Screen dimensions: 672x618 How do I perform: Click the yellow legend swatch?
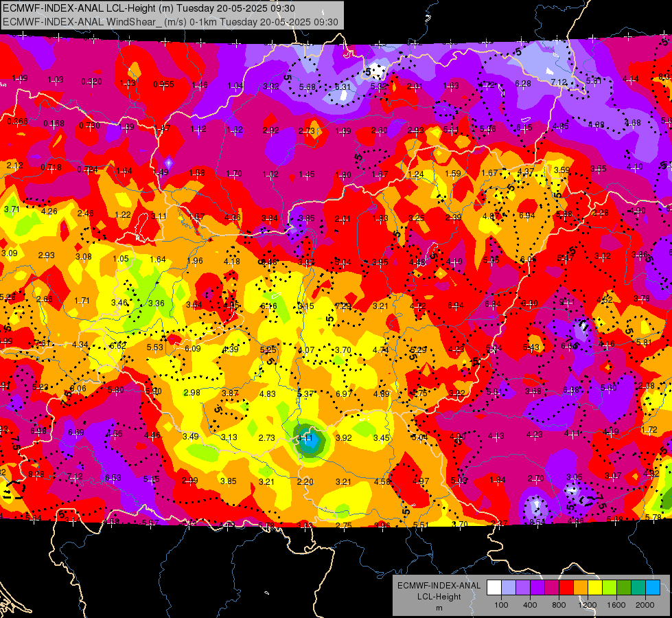pyautogui.click(x=595, y=588)
